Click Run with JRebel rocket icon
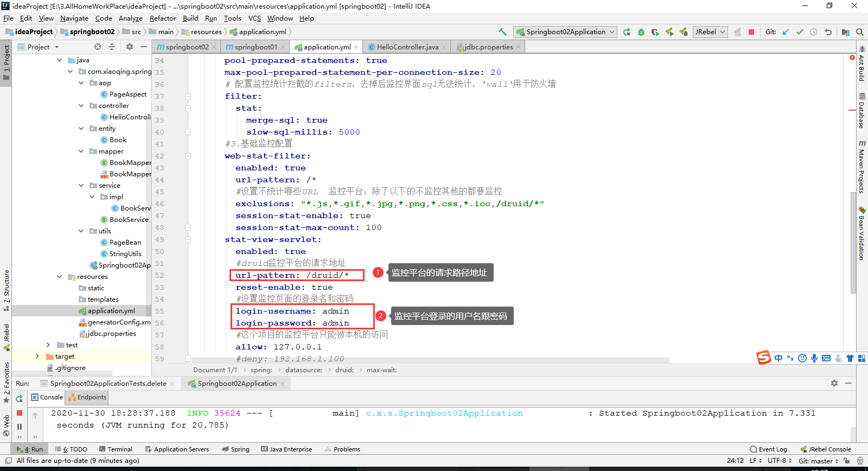This screenshot has height=471, width=868. (x=669, y=32)
